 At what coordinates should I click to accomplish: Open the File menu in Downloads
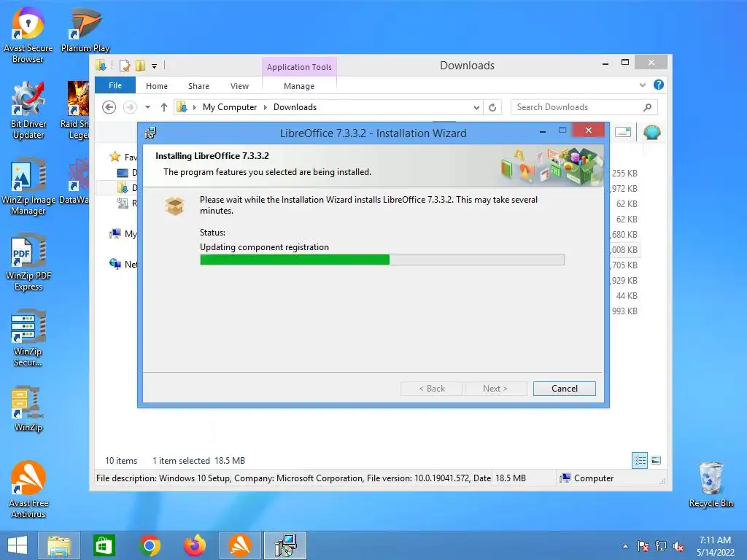(x=115, y=85)
